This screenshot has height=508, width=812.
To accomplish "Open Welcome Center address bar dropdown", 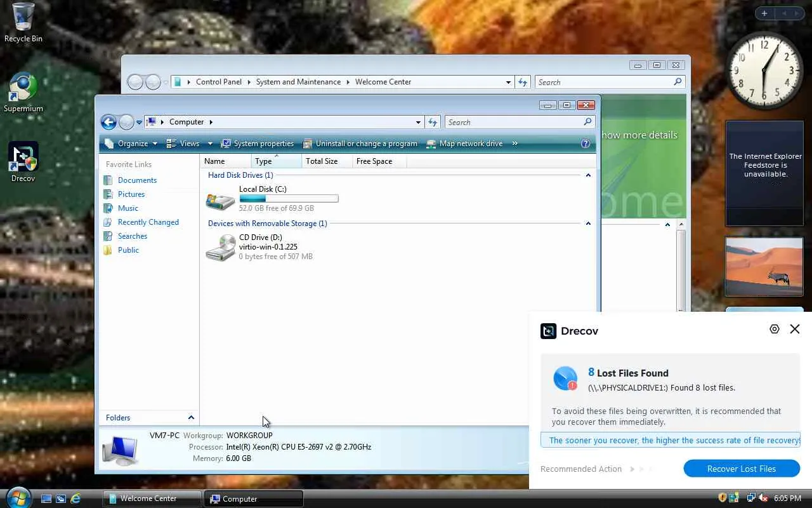I will coord(508,82).
